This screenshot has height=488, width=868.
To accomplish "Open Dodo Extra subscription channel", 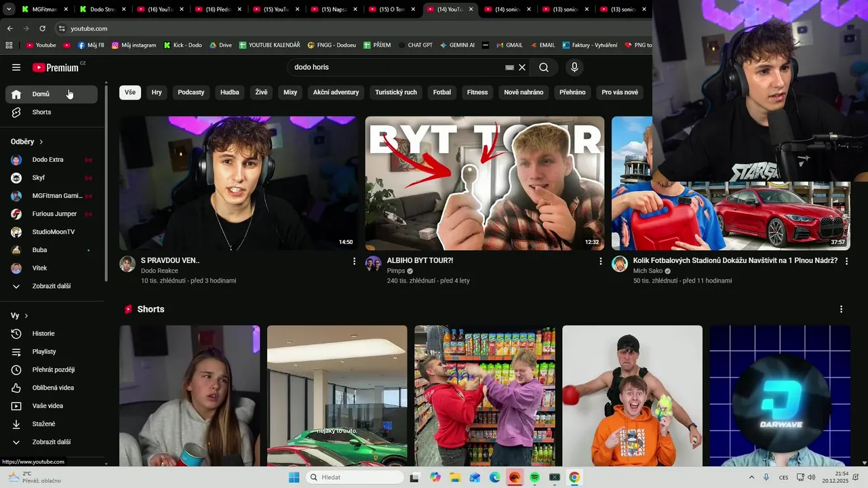I will (52, 160).
